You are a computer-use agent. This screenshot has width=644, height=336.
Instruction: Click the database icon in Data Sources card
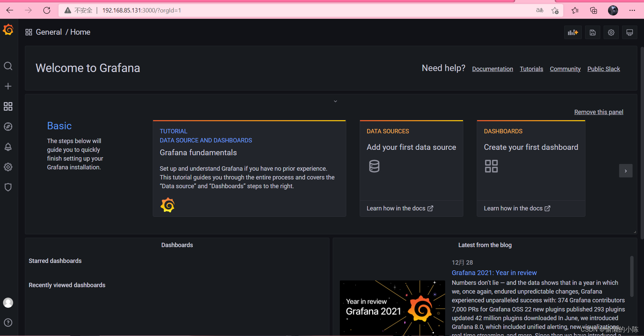(374, 166)
